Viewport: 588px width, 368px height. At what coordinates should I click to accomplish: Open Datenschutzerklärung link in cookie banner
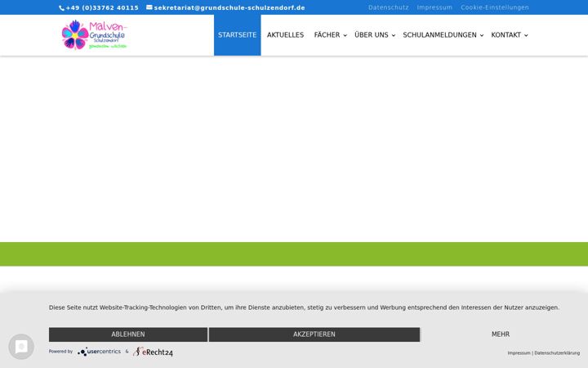click(557, 353)
